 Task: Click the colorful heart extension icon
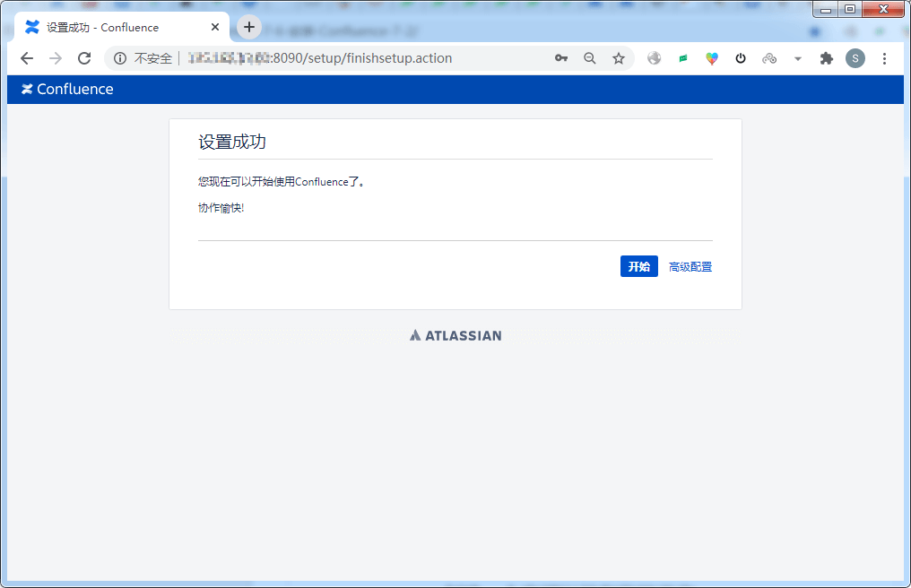(x=712, y=58)
